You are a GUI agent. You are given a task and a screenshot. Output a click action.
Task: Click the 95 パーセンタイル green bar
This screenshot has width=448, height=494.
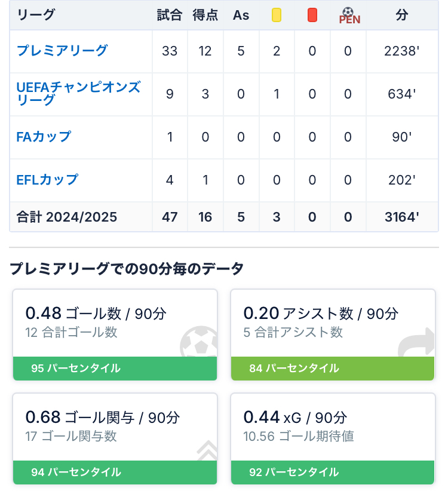(115, 369)
